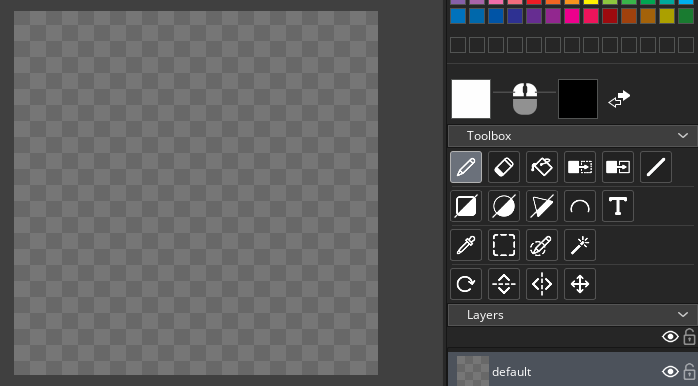Choose the Polygon shape tool
Screen dimensions: 698x386
[x=542, y=206]
